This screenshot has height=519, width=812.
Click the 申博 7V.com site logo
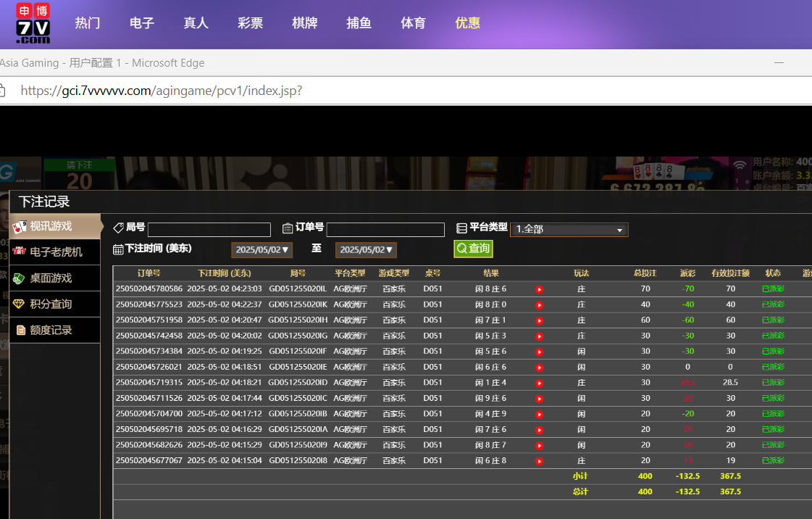click(x=33, y=23)
